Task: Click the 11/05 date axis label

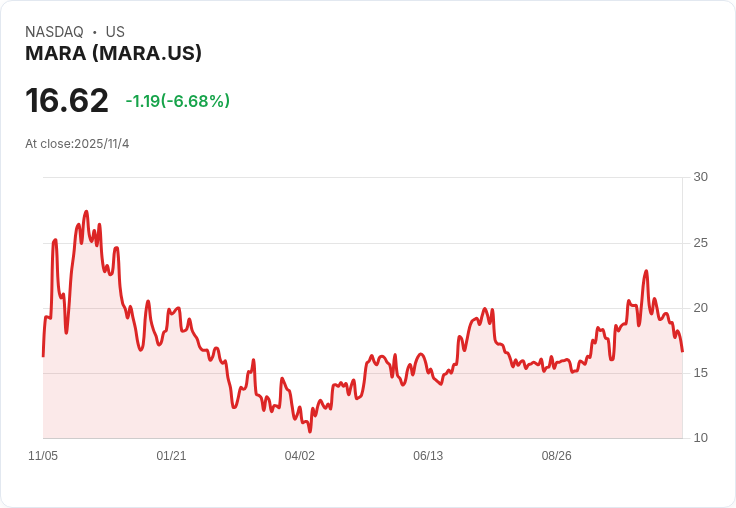Action: point(43,456)
